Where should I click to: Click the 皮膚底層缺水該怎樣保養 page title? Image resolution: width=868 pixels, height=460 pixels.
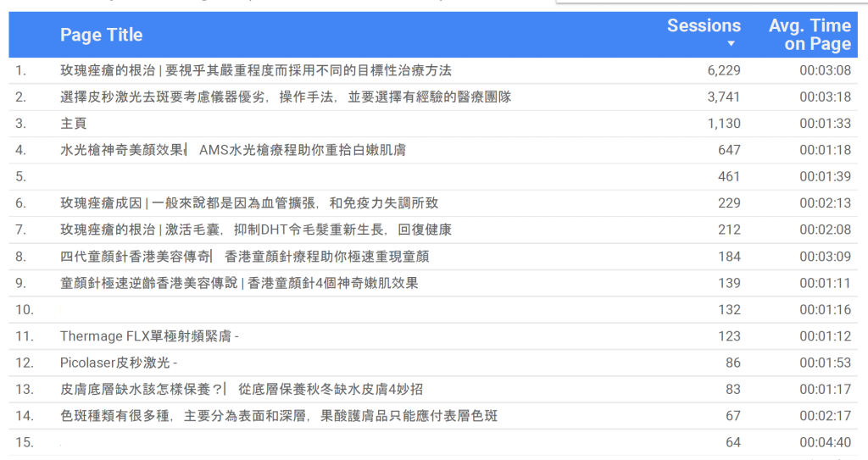point(242,390)
